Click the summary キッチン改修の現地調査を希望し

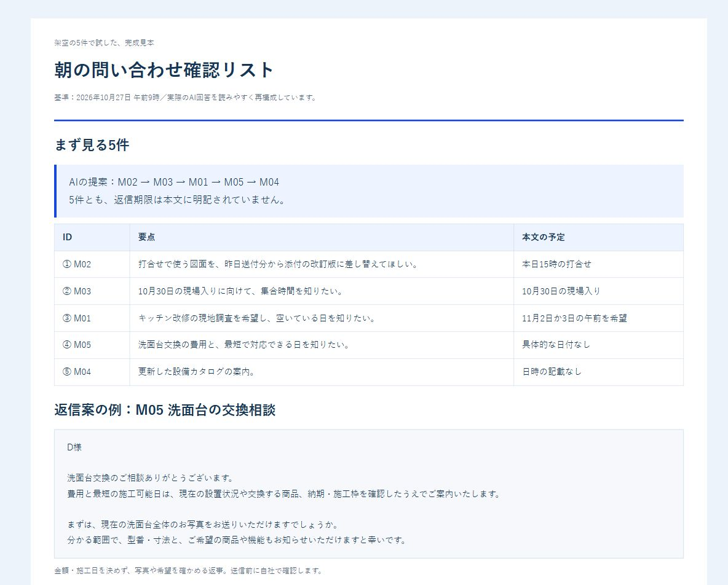[257, 318]
